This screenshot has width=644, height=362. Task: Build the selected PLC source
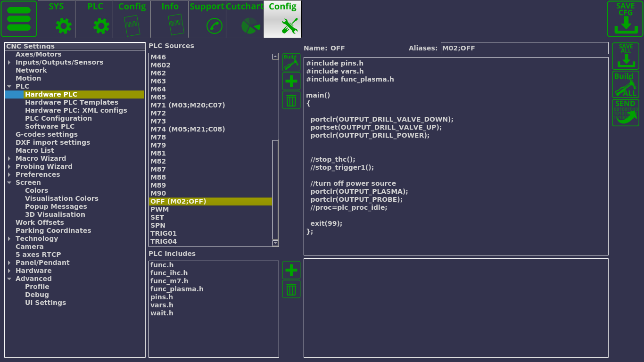[291, 62]
